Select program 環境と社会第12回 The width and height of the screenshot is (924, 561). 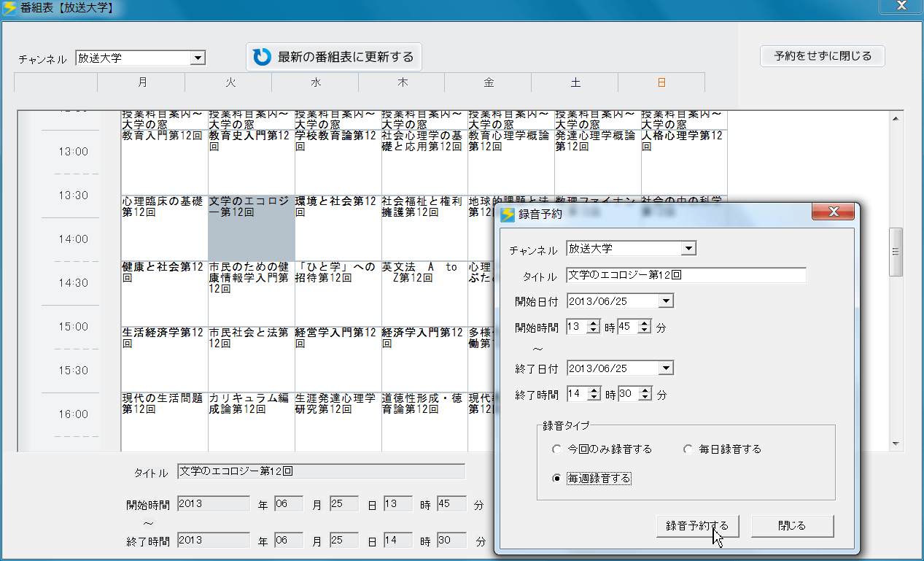click(338, 228)
